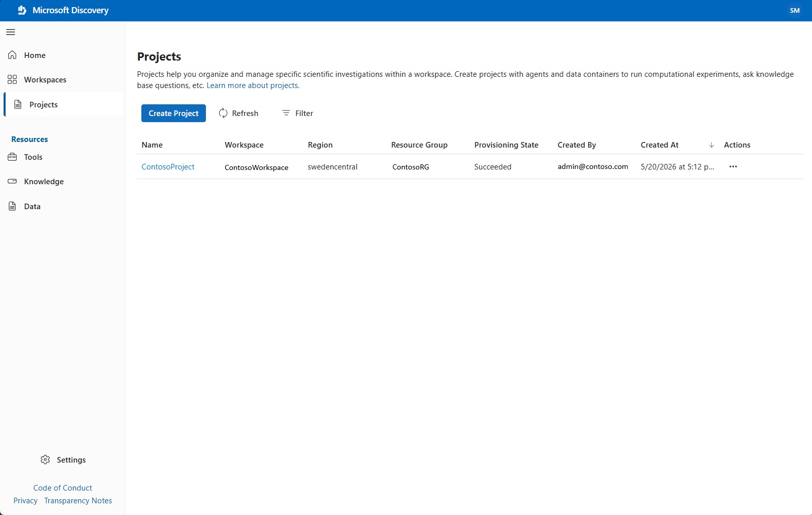
Task: Select Projects in the navigation pane
Action: pos(63,104)
